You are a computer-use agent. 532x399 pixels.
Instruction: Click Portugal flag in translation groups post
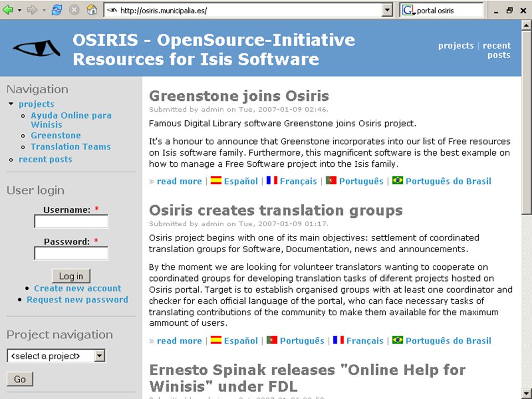272,340
